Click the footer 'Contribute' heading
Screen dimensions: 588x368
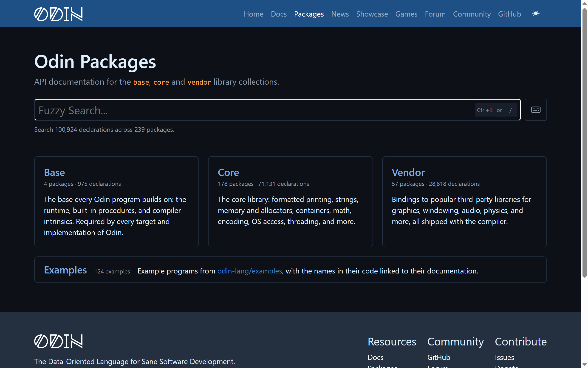521,342
